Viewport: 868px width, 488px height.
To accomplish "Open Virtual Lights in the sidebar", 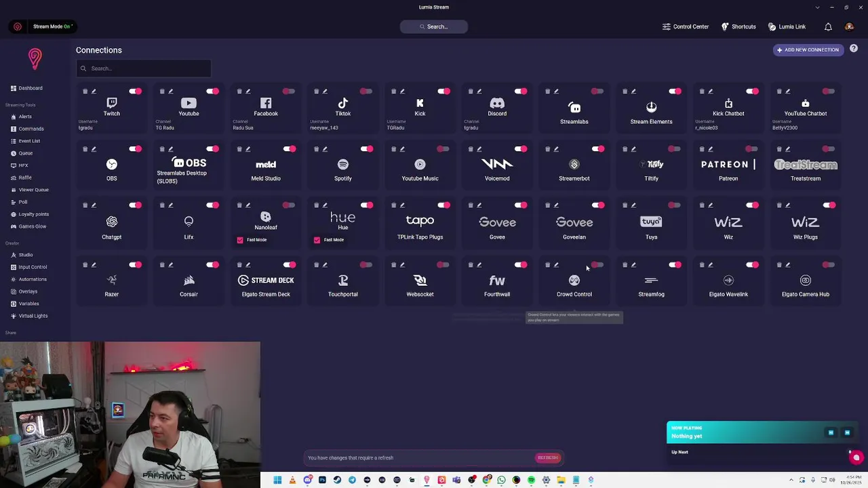I will click(29, 316).
